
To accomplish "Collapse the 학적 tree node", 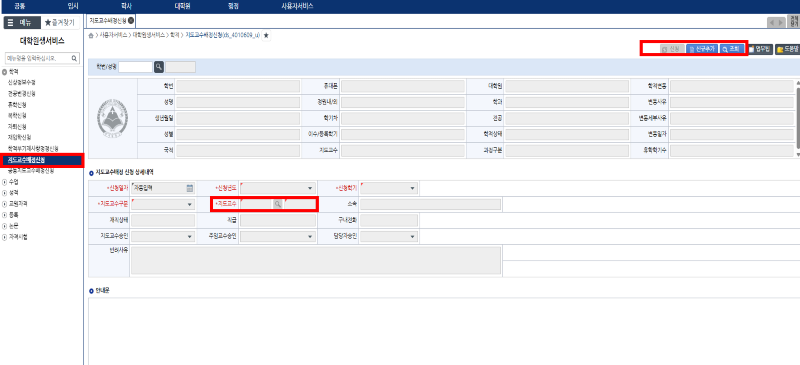I will 5,72.
